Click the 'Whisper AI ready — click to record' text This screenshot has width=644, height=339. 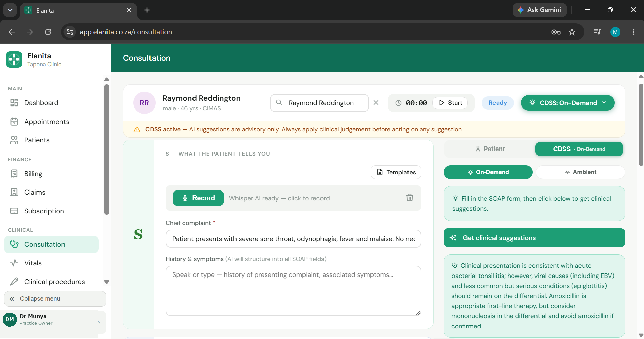click(x=280, y=198)
